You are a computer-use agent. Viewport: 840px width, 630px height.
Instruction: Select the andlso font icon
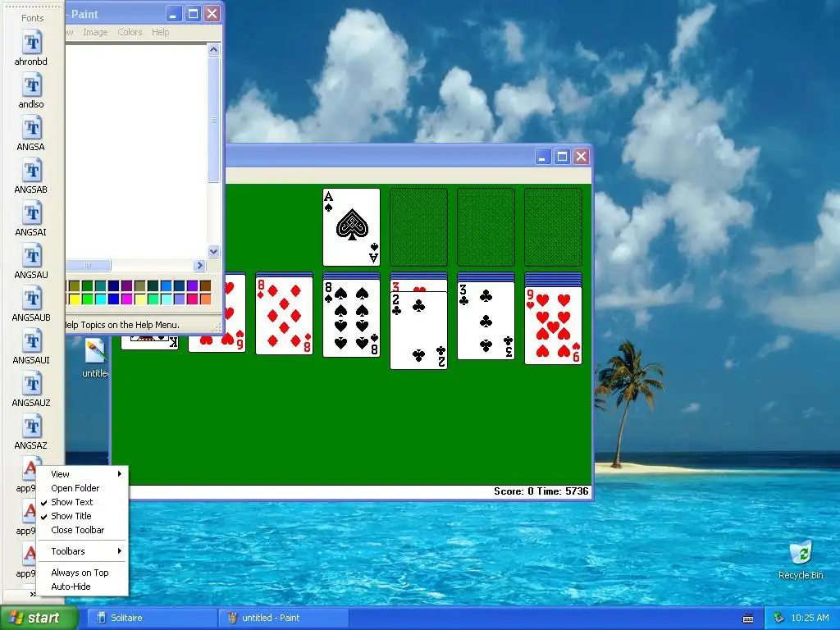(x=31, y=91)
